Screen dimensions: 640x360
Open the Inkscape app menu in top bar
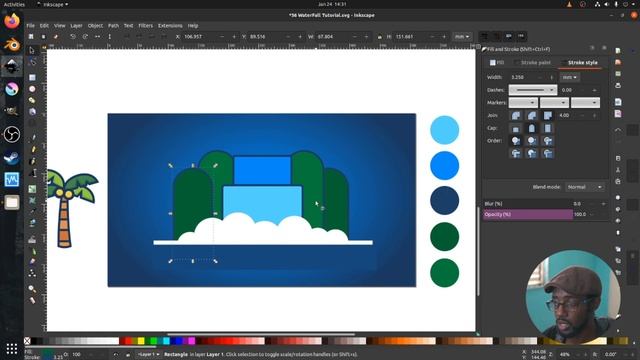point(53,4)
